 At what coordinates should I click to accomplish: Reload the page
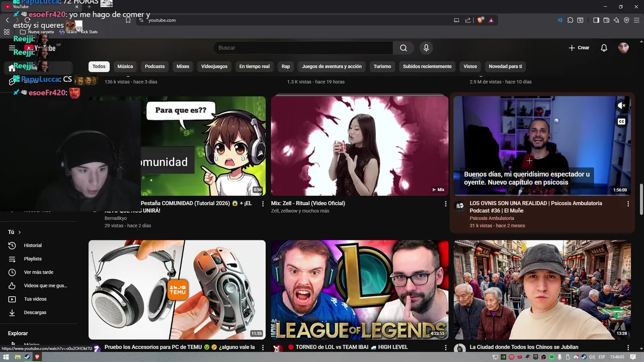(27, 20)
